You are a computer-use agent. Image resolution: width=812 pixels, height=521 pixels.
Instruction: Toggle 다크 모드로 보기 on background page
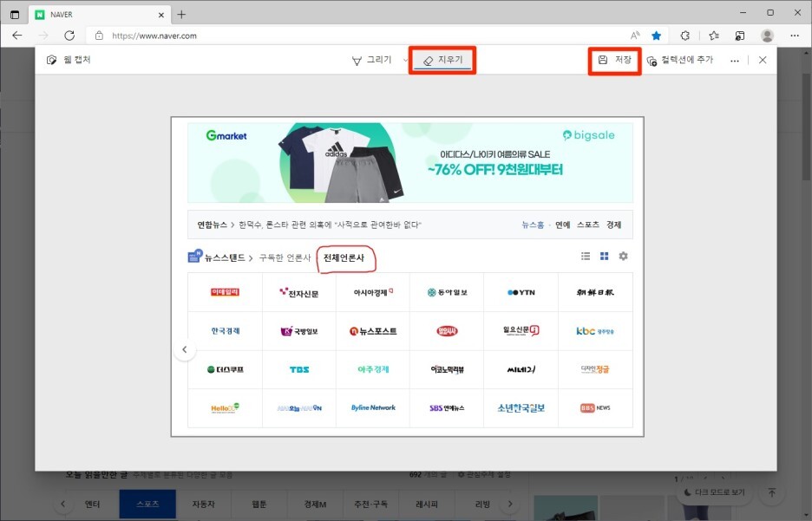pyautogui.click(x=715, y=492)
